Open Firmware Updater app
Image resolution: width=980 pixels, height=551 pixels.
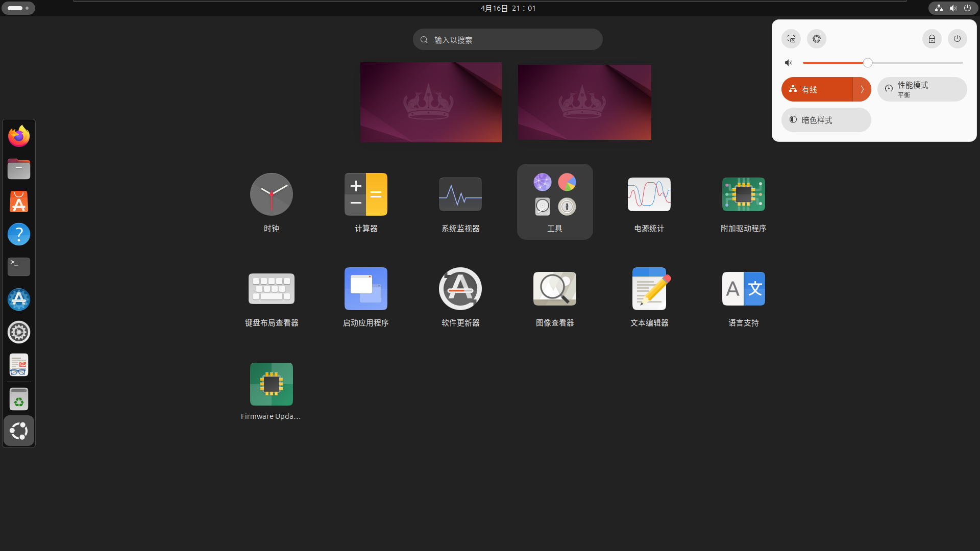(x=271, y=384)
